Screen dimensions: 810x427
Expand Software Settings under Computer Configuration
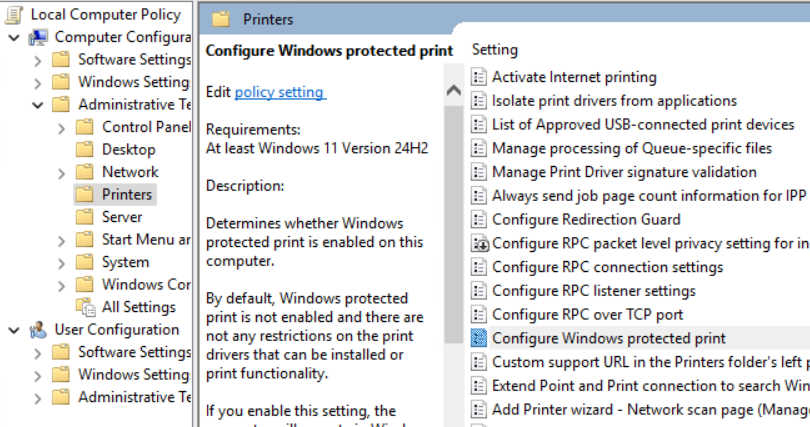point(38,60)
